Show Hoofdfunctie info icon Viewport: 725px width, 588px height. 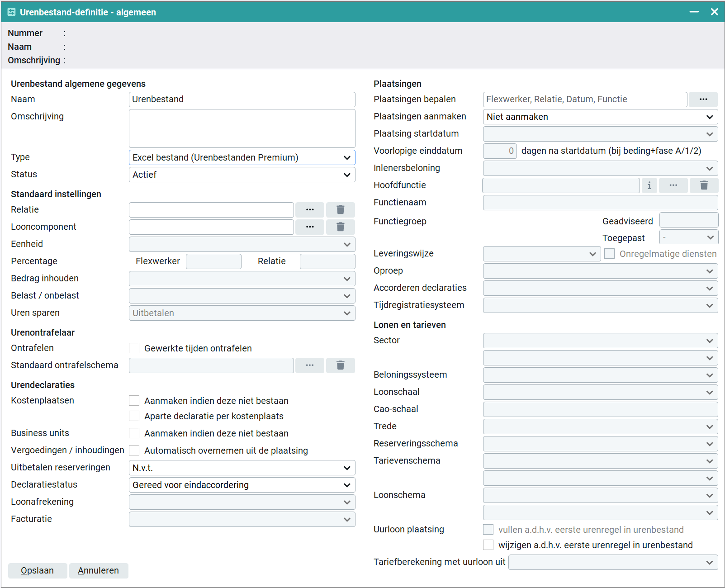tap(649, 185)
